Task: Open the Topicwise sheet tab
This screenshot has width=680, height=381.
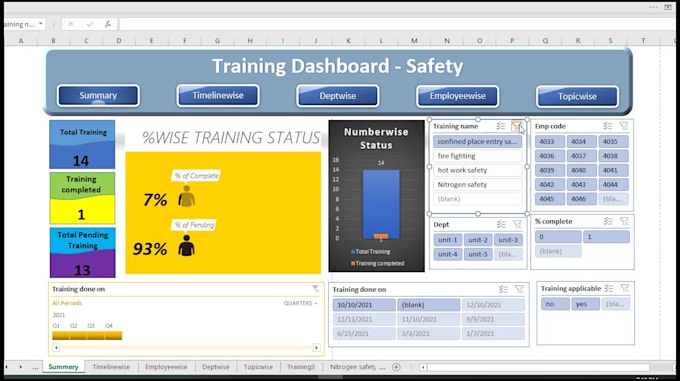Action: pos(258,367)
